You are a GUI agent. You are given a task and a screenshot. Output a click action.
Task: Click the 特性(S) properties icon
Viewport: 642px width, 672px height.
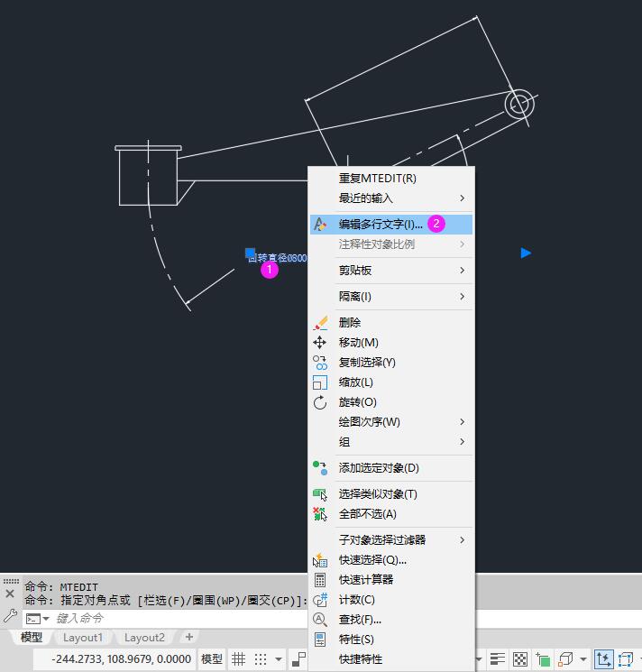pos(320,640)
